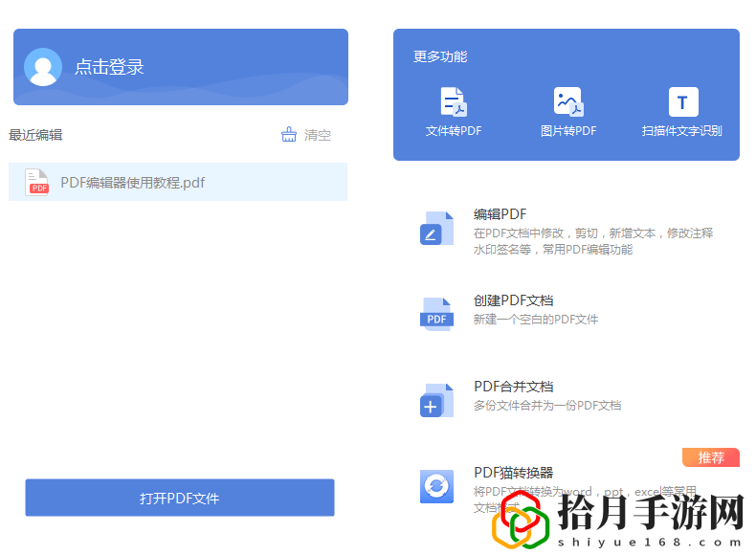Viewport: 756px width, 555px height.
Task: Click the red PDF file icon
Action: 37,182
